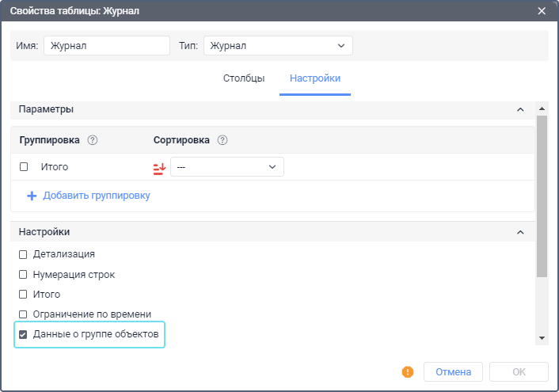Switch to the Столбцы tab

[x=244, y=78]
